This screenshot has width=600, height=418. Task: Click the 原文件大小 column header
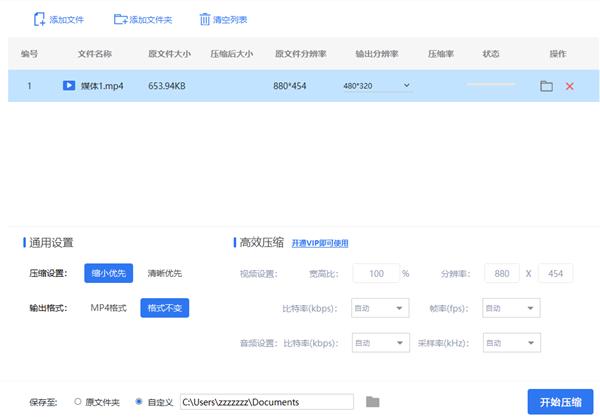pos(170,54)
